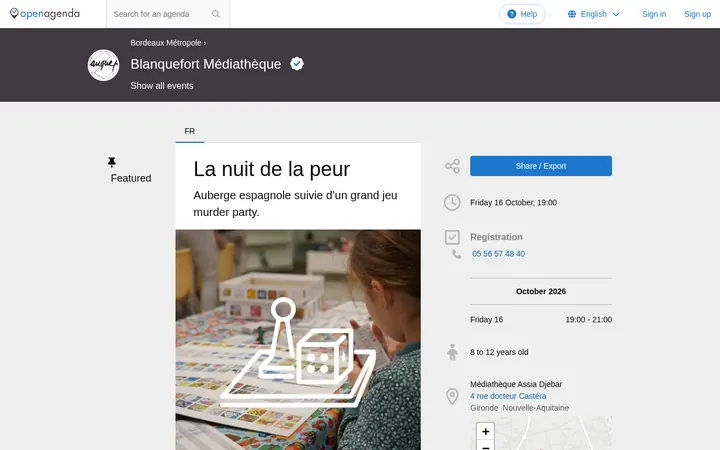Open the board game event image
This screenshot has width=720, height=450.
tap(298, 340)
